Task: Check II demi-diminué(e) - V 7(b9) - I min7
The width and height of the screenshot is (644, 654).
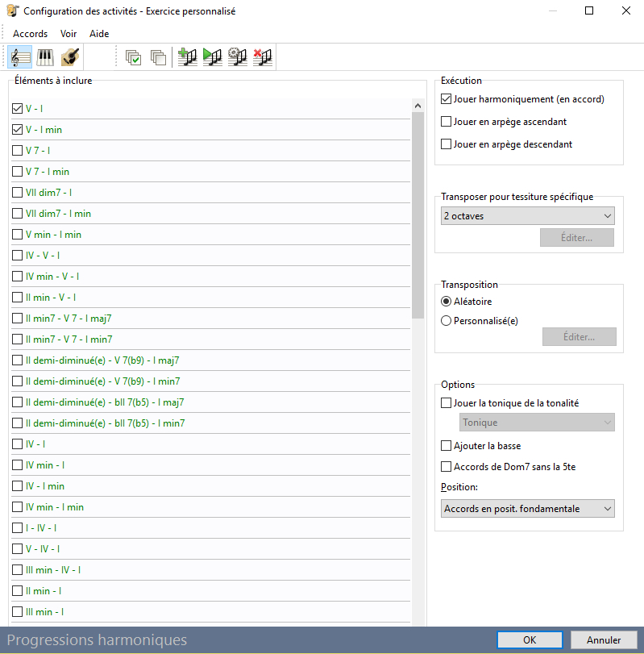Action: click(x=17, y=381)
